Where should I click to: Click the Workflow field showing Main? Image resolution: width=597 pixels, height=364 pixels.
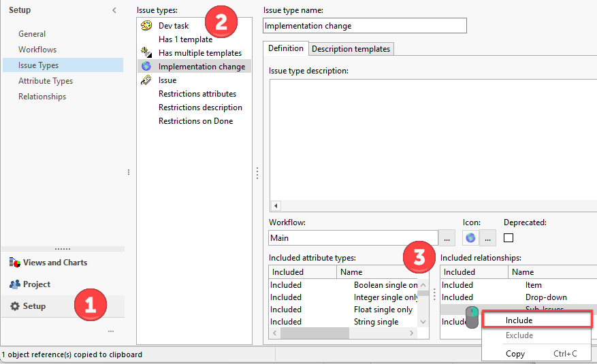click(x=353, y=237)
